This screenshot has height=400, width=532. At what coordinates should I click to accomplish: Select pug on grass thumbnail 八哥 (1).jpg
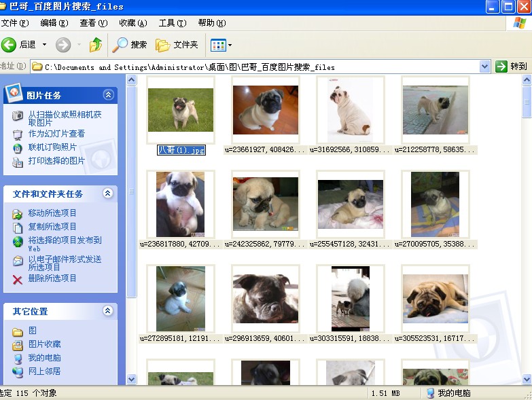click(x=181, y=110)
